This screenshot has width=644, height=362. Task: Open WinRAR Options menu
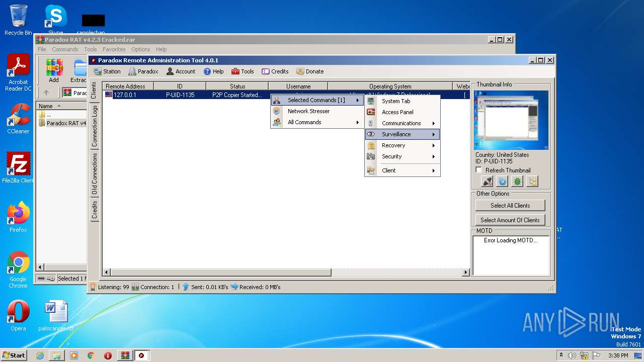141,49
